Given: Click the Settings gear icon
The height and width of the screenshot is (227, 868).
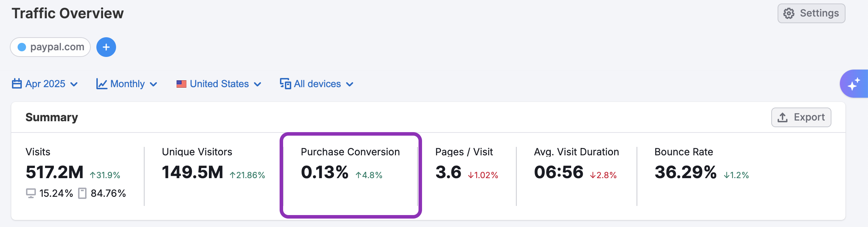Looking at the screenshot, I should 789,13.
